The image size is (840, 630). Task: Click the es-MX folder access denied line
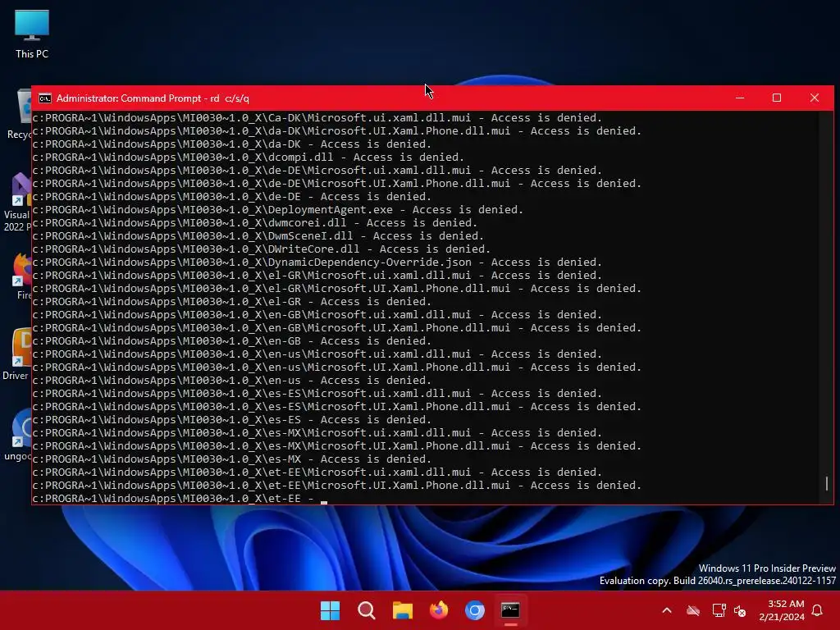click(232, 459)
